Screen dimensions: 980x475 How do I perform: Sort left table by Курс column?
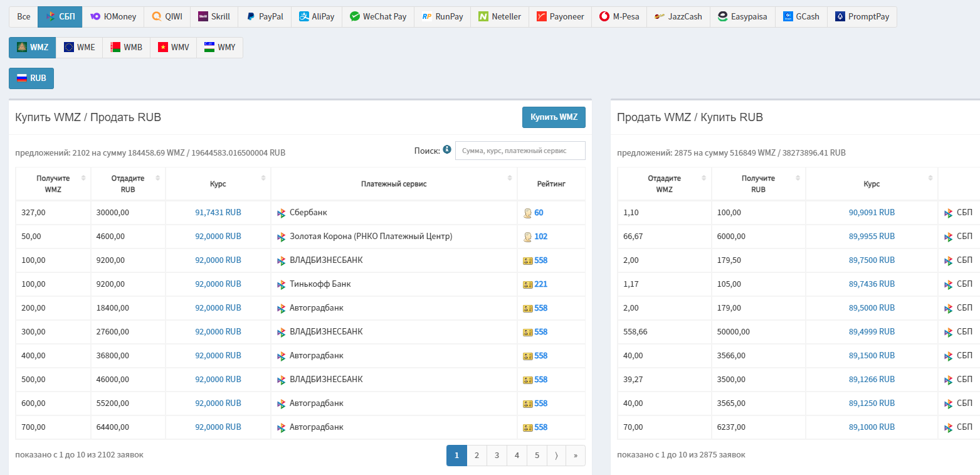(x=218, y=184)
